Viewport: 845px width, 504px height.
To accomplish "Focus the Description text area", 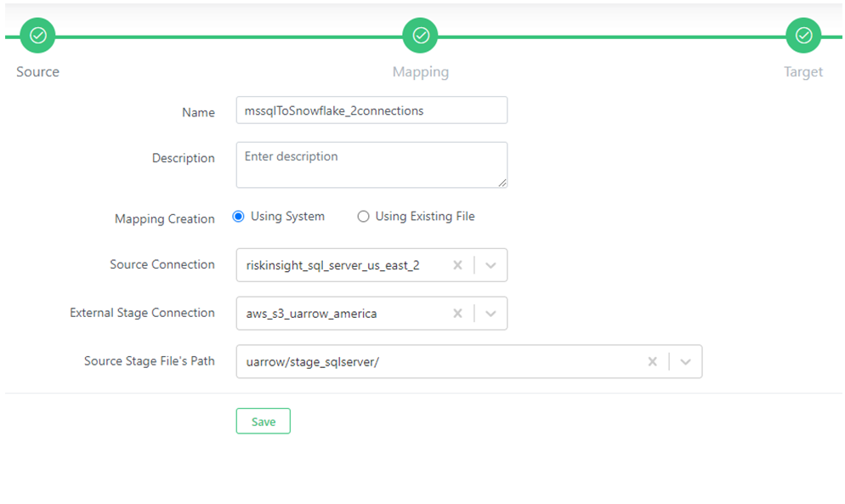I will tap(371, 164).
